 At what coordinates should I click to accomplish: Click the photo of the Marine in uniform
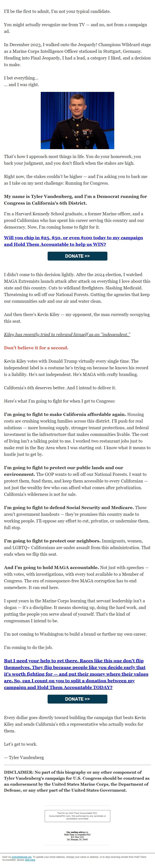77,120
